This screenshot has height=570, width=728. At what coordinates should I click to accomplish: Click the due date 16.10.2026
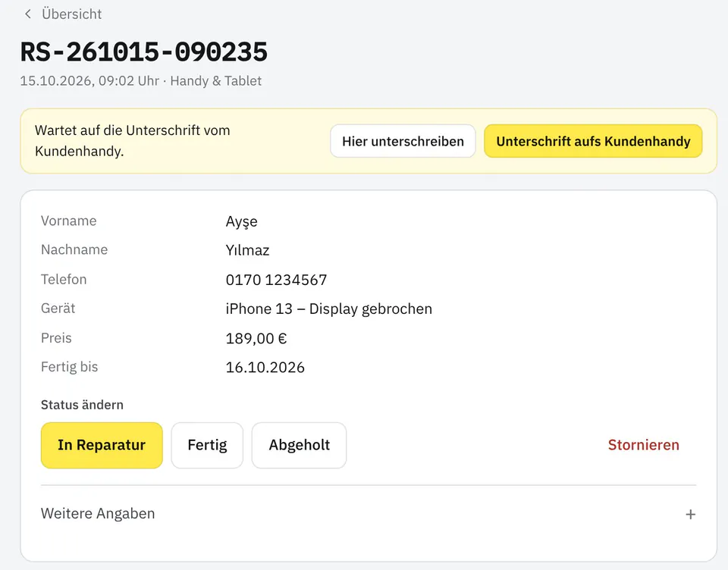pos(265,367)
